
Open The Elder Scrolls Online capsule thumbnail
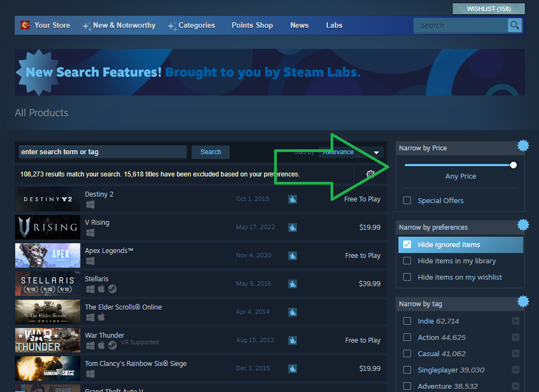click(48, 312)
